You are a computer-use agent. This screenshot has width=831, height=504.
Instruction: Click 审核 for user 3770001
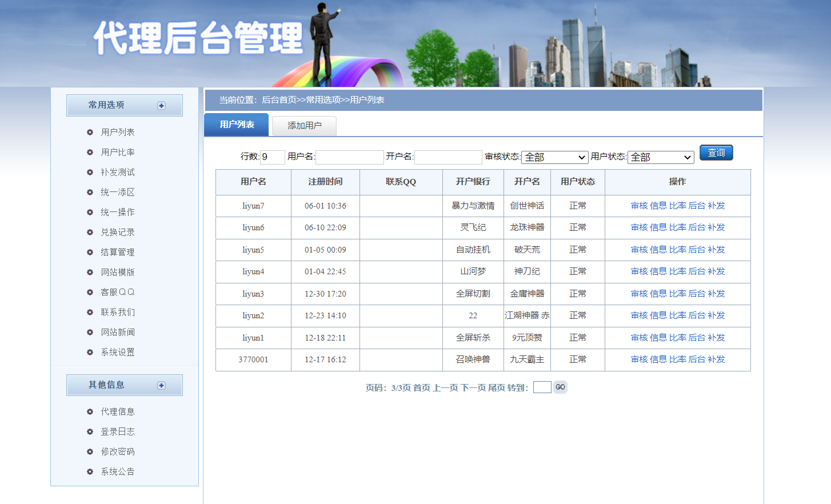pos(640,359)
